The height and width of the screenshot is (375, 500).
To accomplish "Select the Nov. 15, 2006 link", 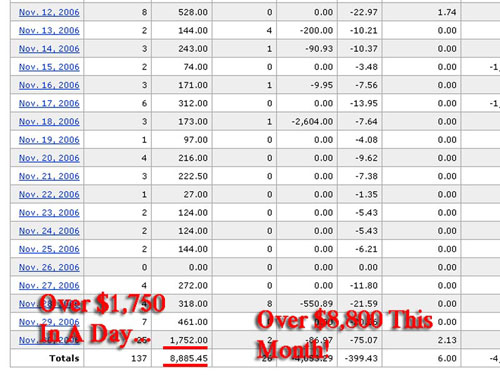I will click(49, 67).
